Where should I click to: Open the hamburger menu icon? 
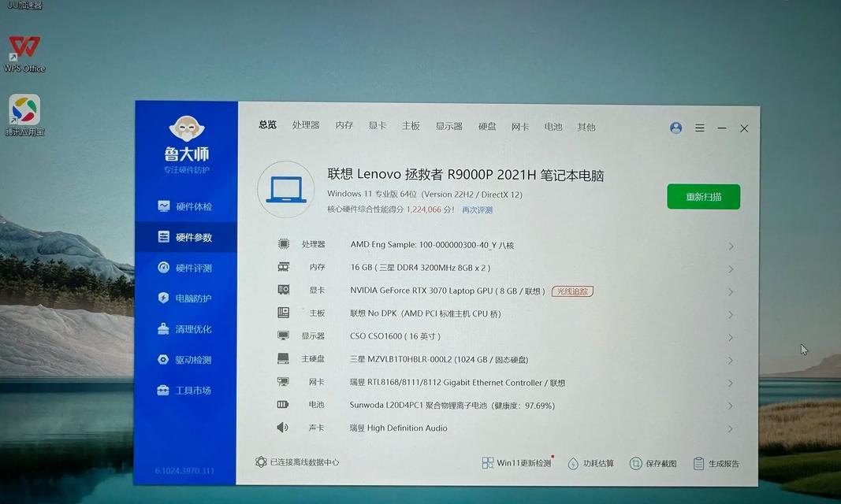699,128
